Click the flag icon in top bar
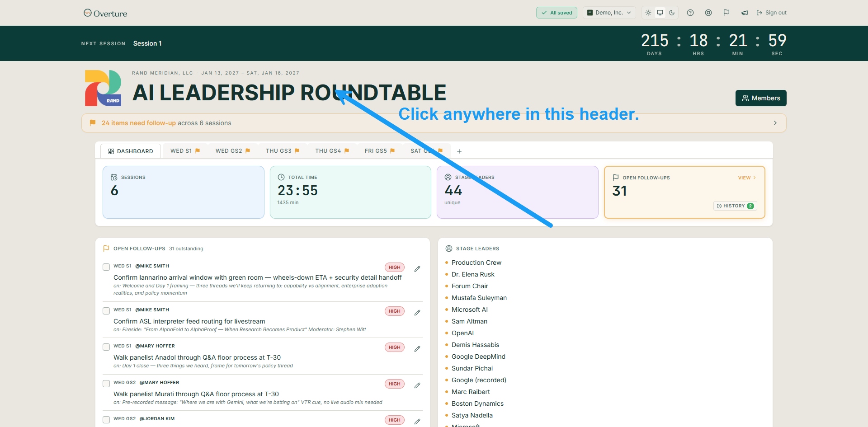868x427 pixels. coord(726,13)
